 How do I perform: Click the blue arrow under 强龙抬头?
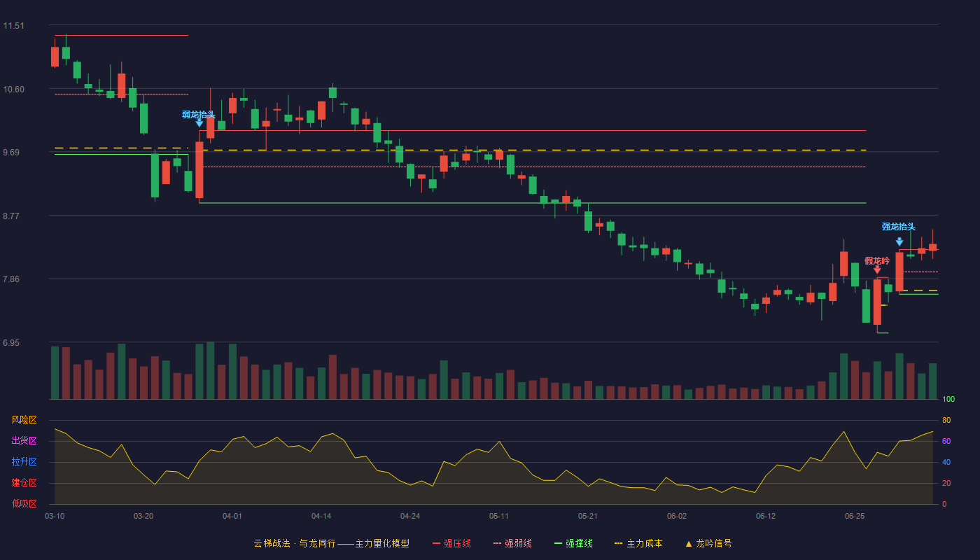[x=899, y=241]
